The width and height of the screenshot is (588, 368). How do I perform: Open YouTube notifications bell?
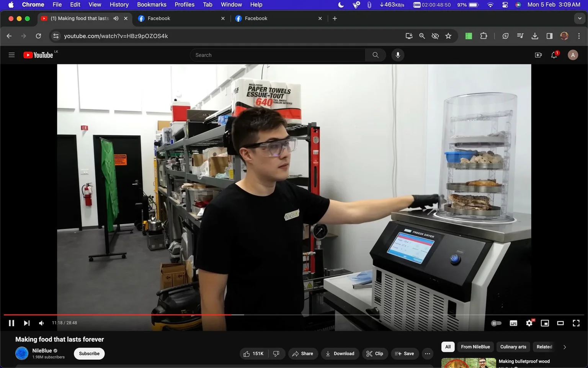(554, 55)
